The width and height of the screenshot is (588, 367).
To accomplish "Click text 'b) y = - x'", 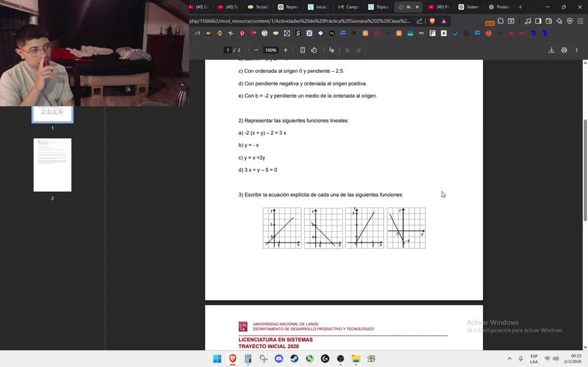I will pos(248,145).
